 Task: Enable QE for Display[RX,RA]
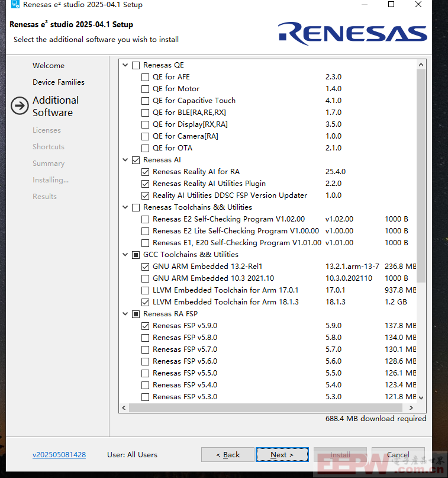[145, 124]
